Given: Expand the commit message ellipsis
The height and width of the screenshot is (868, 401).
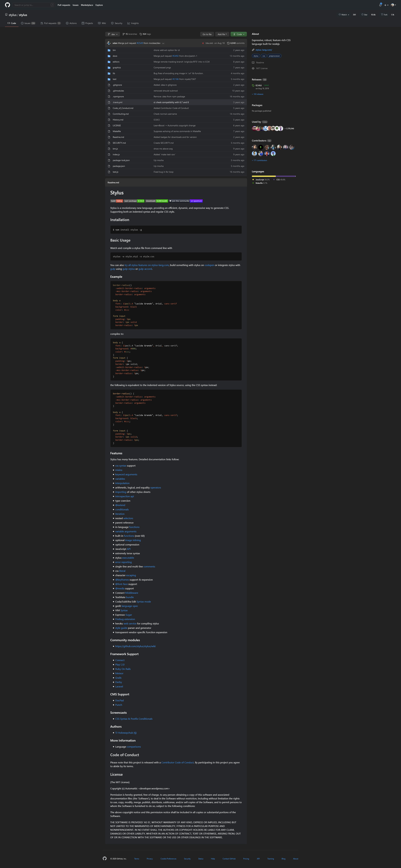Looking at the screenshot, I should coord(163,43).
